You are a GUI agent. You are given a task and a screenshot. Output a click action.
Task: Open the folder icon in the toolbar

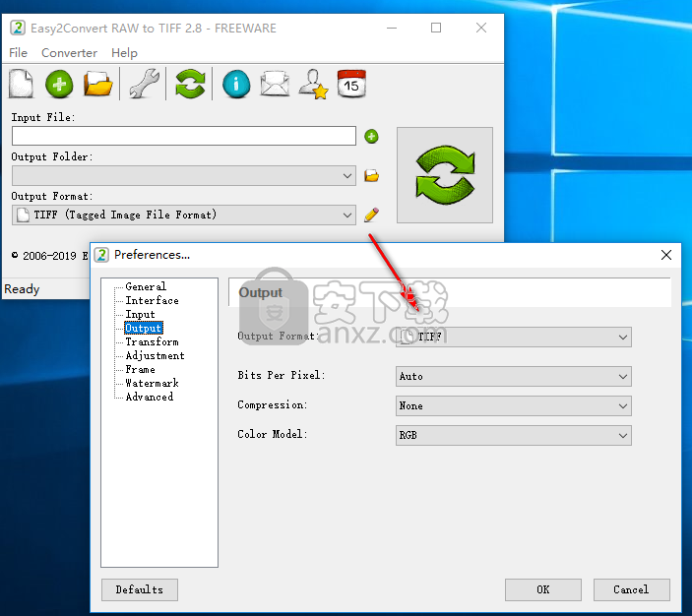pos(98,84)
